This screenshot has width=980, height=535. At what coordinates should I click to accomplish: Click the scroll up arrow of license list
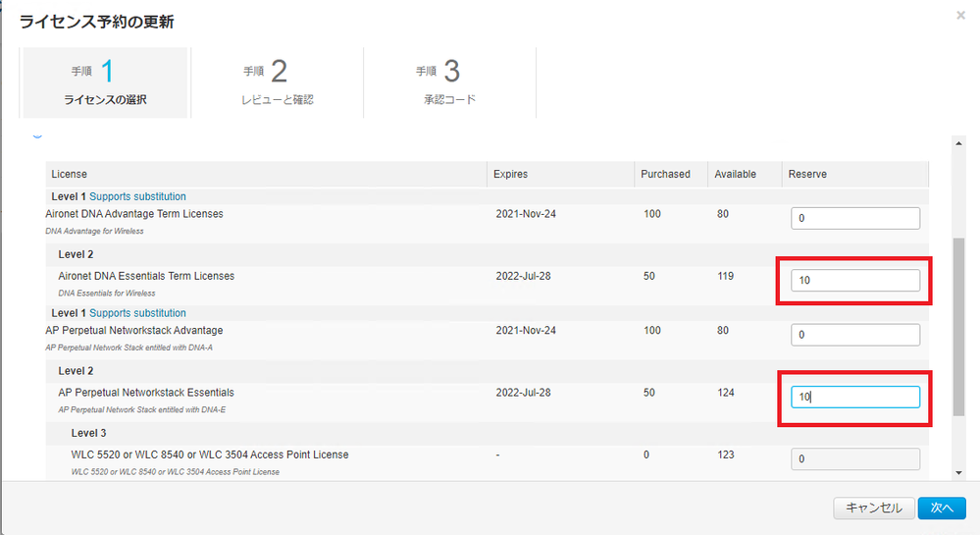click(958, 143)
